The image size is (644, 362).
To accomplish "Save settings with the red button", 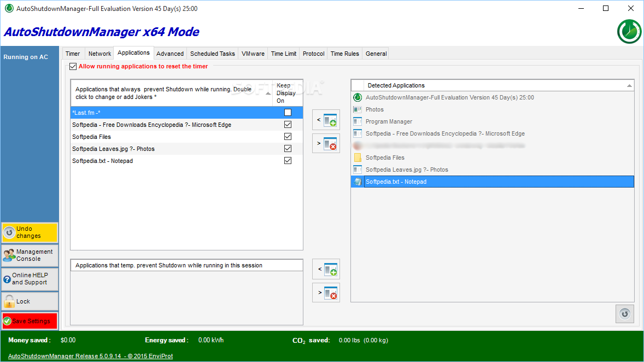I will (30, 321).
